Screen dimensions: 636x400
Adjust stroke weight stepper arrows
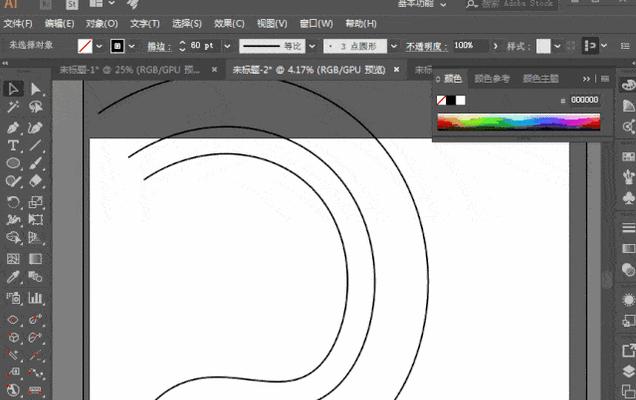coord(182,46)
